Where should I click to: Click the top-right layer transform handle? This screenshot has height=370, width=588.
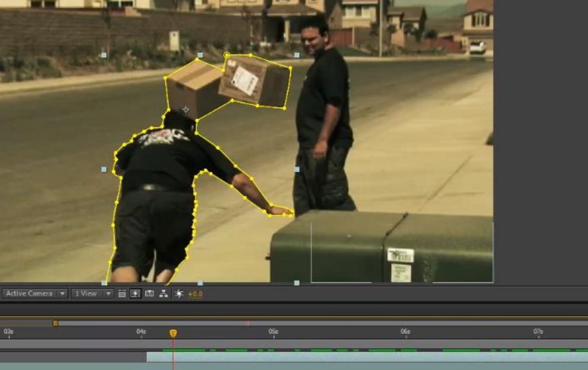pos(296,55)
